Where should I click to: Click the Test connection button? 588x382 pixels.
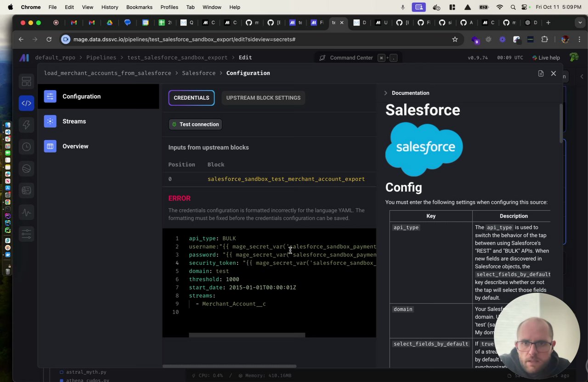coord(195,125)
